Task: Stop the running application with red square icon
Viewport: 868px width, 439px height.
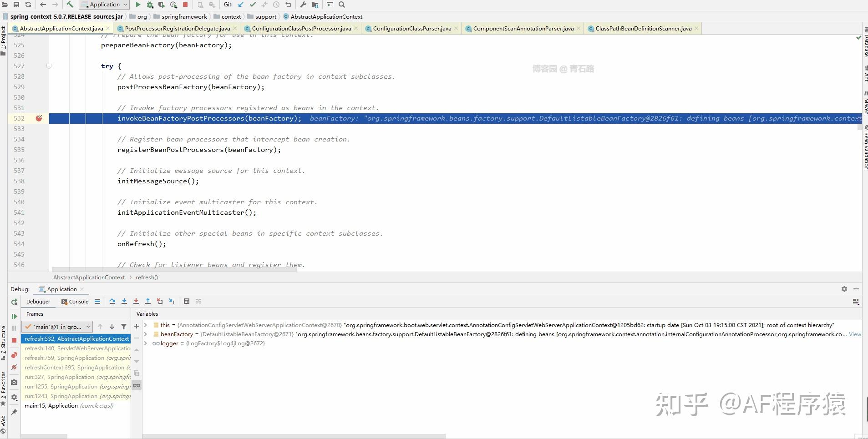Action: click(185, 5)
